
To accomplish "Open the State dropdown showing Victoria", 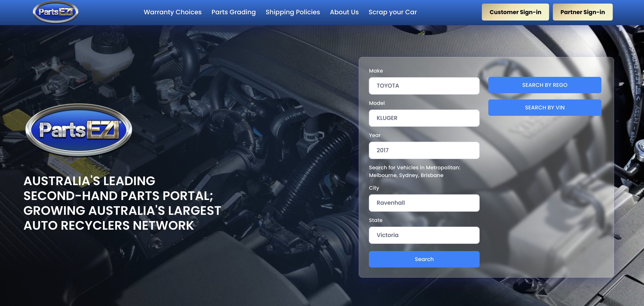I will (424, 235).
